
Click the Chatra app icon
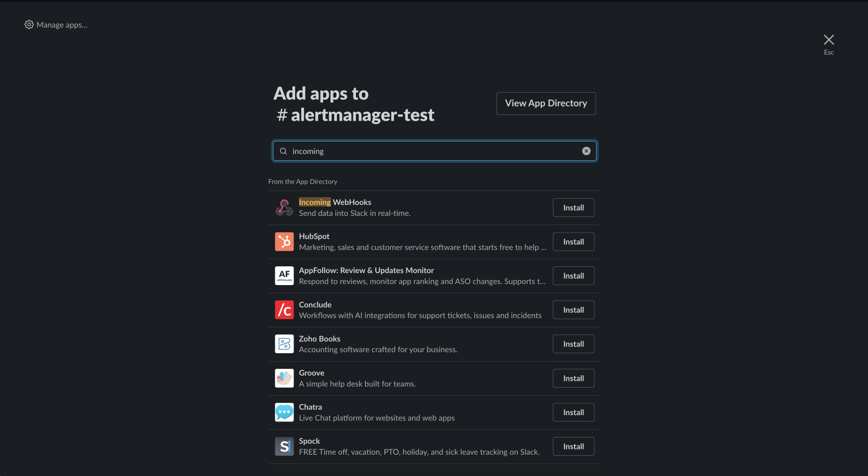[x=284, y=413]
